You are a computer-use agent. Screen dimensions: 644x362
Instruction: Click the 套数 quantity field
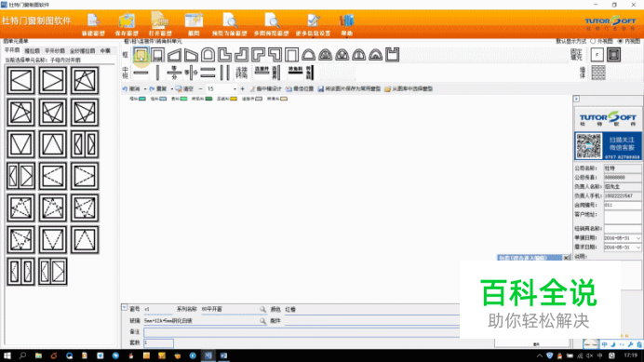pos(158,342)
